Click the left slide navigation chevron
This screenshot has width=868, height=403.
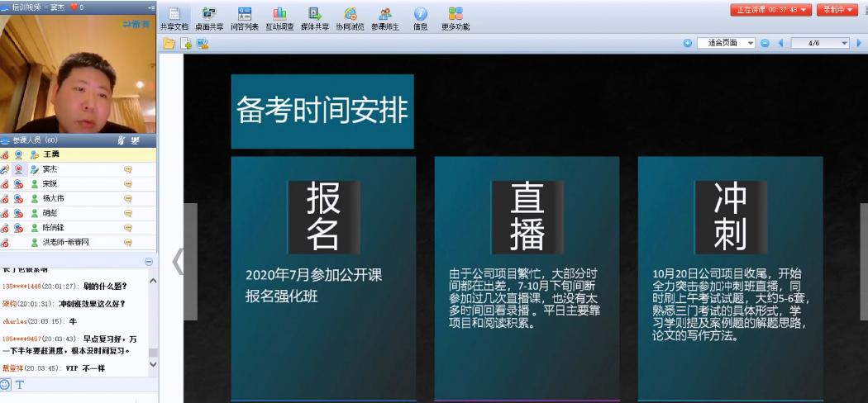178,261
